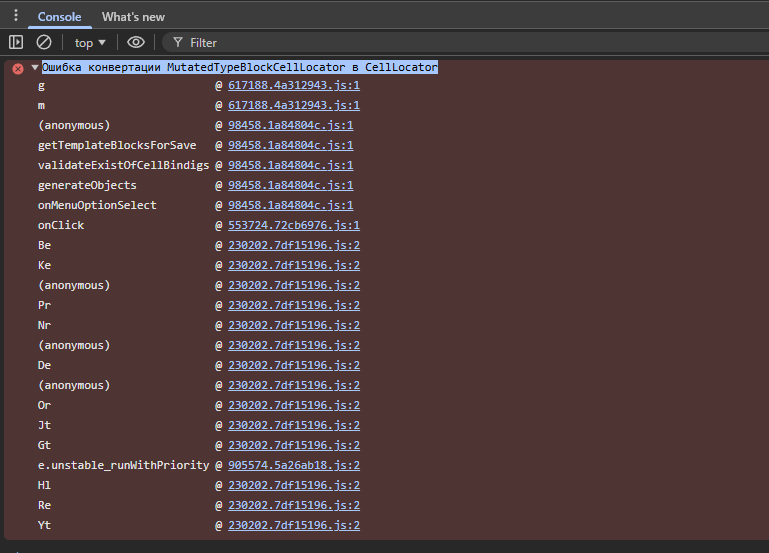Clear the console with the clear icon
Image resolution: width=769 pixels, height=553 pixels.
pos(44,42)
